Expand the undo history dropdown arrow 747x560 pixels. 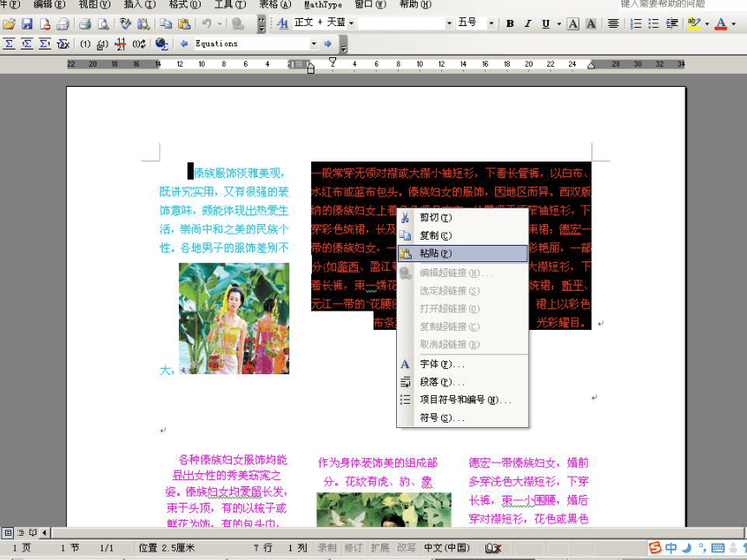[x=220, y=23]
